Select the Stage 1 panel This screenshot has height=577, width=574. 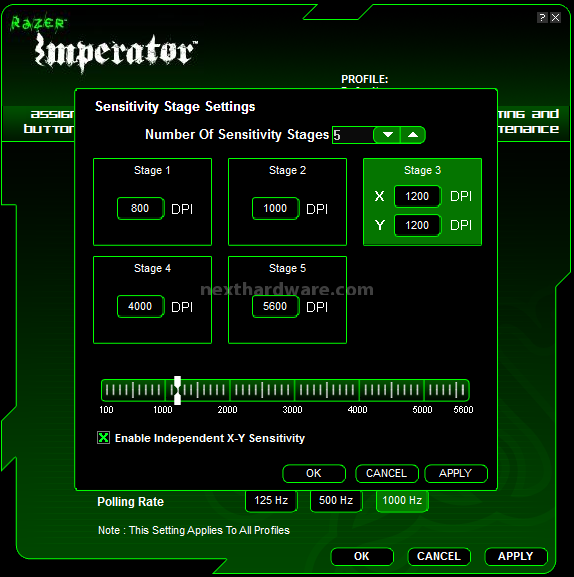[x=152, y=202]
